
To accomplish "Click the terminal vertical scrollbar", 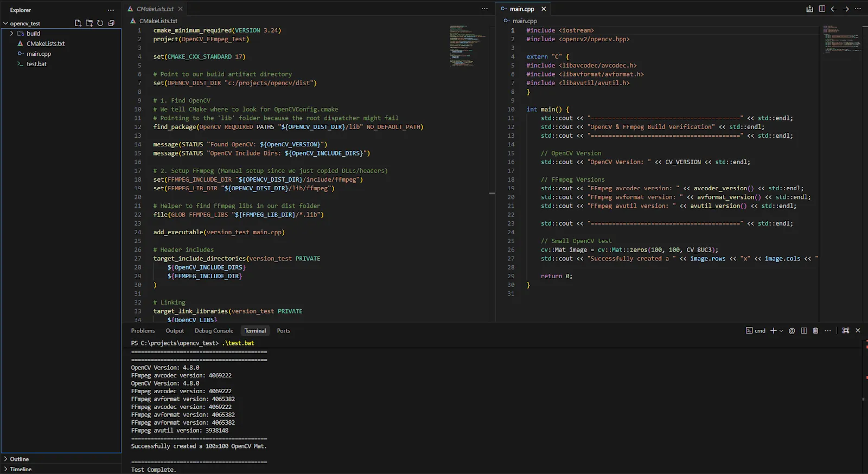I will (865, 399).
